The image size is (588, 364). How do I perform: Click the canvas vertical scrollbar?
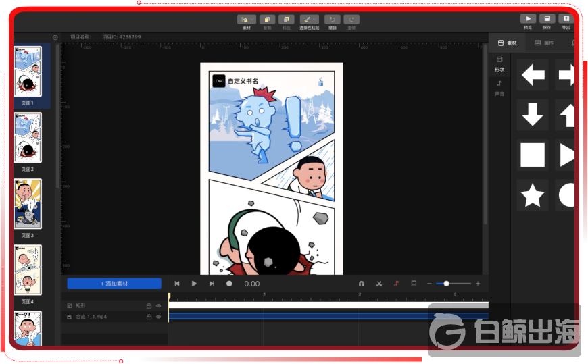click(x=485, y=134)
